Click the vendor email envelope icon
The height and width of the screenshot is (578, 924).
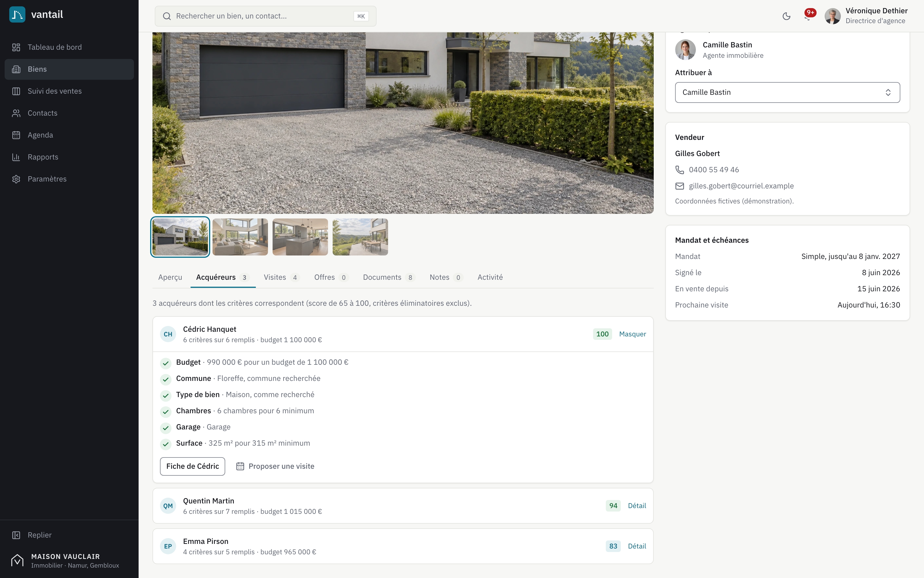pyautogui.click(x=680, y=186)
